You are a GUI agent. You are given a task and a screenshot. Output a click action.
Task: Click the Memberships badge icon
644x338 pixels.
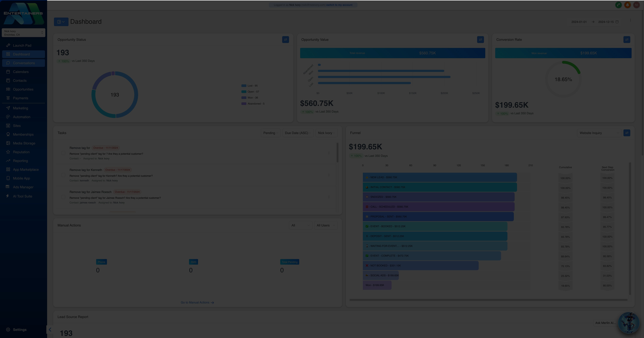(8, 134)
